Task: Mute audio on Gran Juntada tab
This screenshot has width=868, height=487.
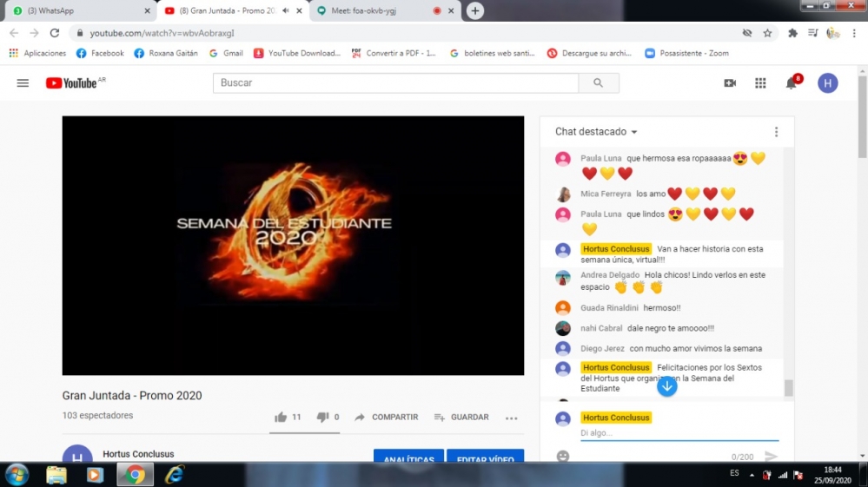Action: [x=286, y=10]
